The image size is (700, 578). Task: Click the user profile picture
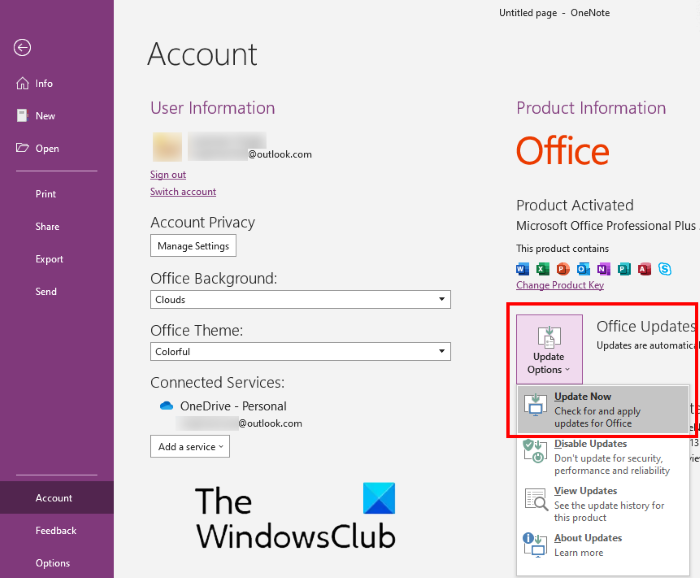tap(167, 147)
